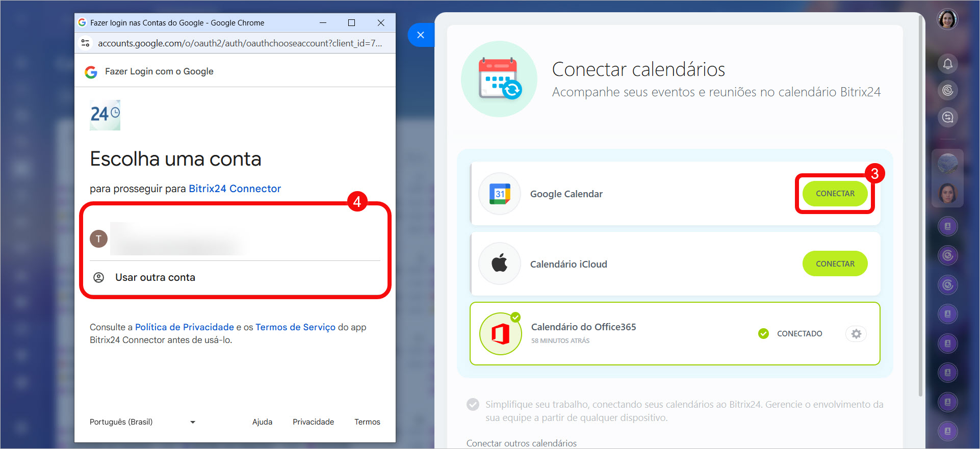Click the user-circle icon beside Usar outra conta
The height and width of the screenshot is (449, 980).
click(x=99, y=277)
